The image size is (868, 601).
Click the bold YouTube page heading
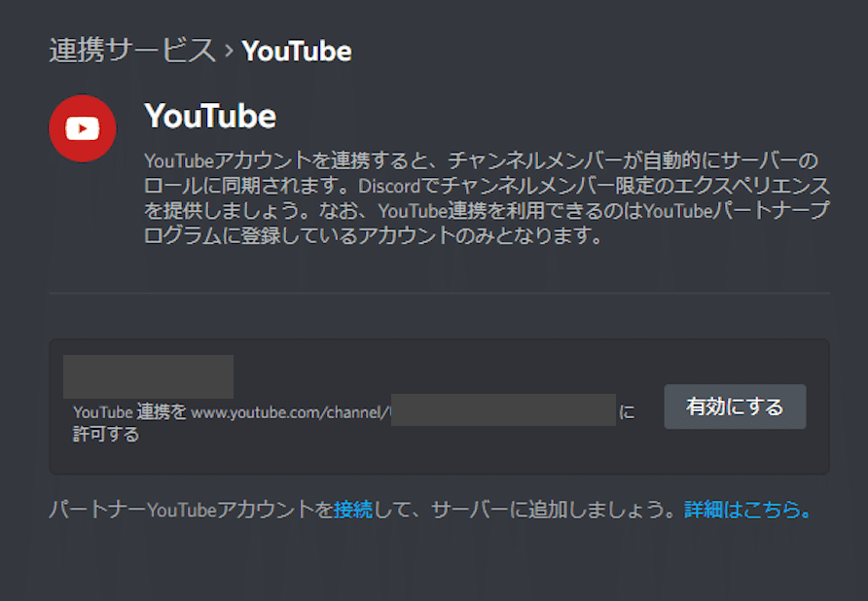point(210,116)
